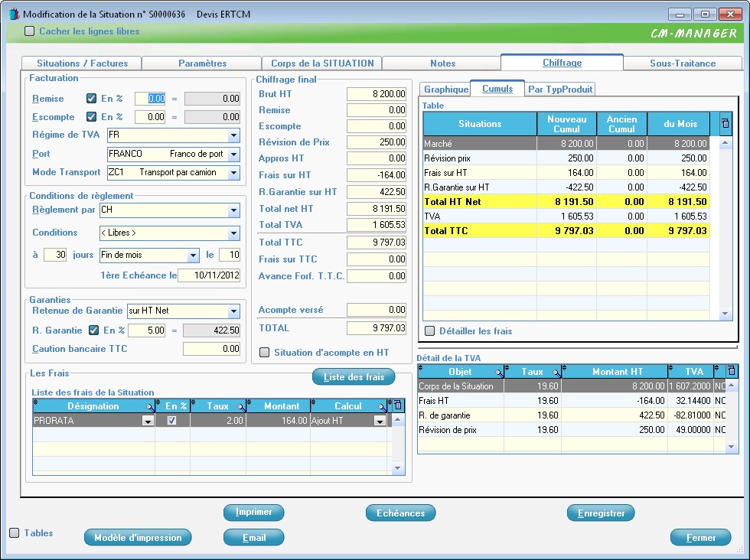This screenshot has height=560, width=750.
Task: Open table options icon in Cumuls table header
Action: 726,123
